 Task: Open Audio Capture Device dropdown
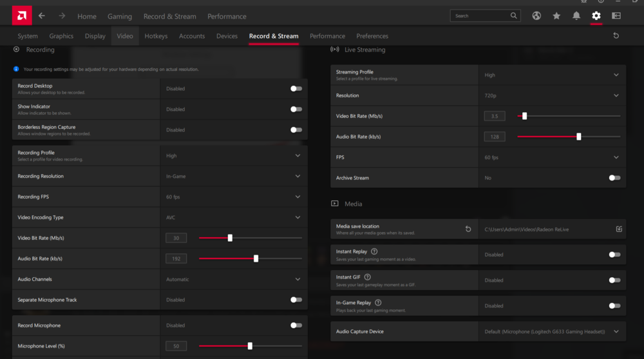point(616,332)
